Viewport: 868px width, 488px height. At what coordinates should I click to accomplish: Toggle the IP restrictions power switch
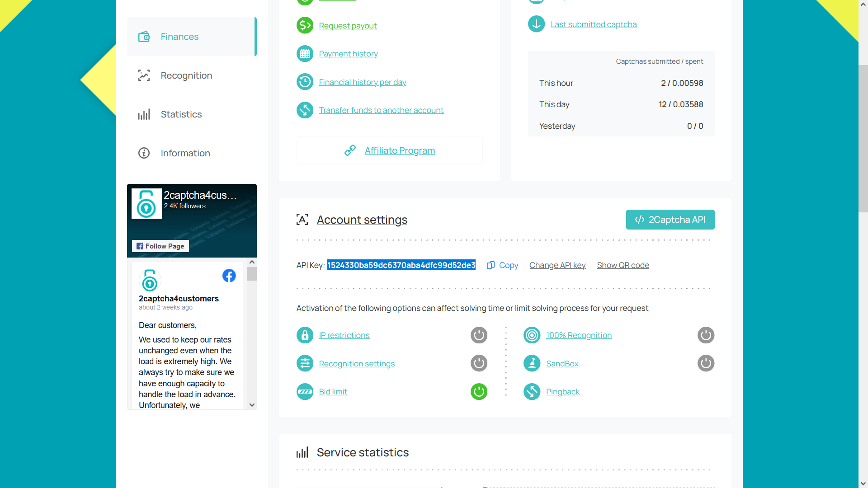479,335
